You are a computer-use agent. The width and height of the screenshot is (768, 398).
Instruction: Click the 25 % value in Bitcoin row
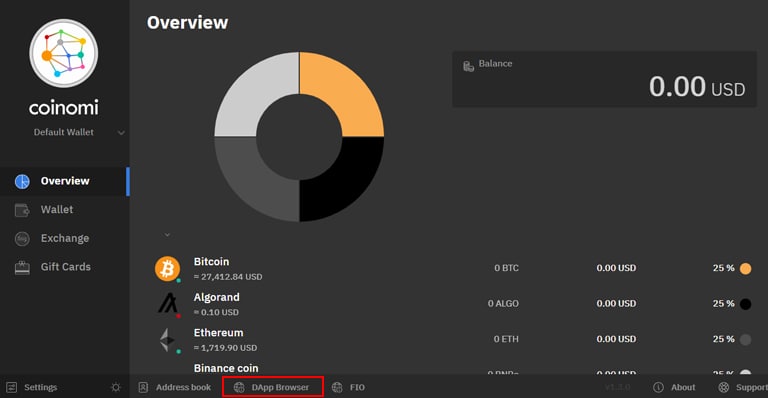pos(723,268)
